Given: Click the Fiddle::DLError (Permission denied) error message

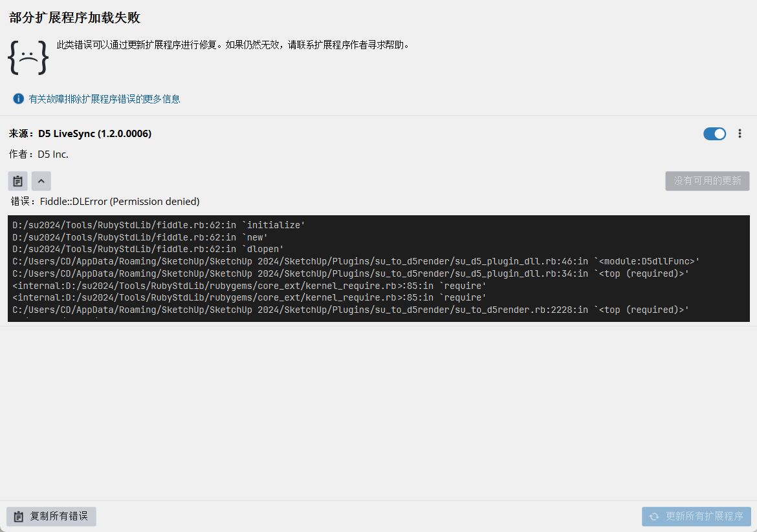Looking at the screenshot, I should (120, 202).
